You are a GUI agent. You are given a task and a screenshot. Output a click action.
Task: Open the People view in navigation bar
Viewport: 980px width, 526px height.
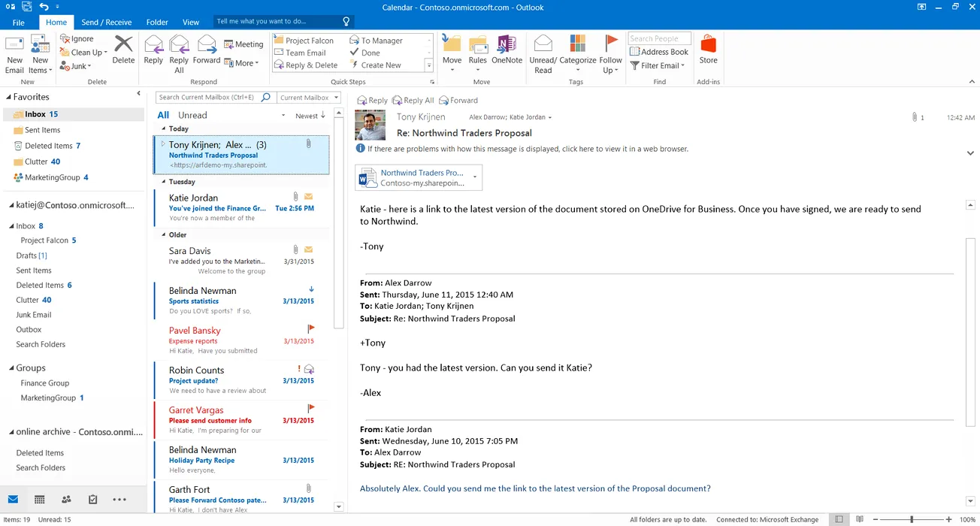point(66,499)
